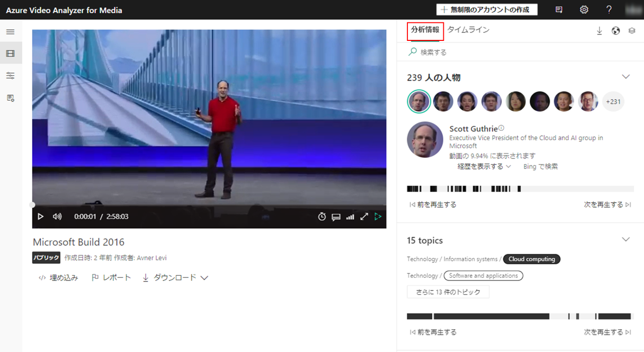Toggle the green autoplay next icon

(x=378, y=216)
